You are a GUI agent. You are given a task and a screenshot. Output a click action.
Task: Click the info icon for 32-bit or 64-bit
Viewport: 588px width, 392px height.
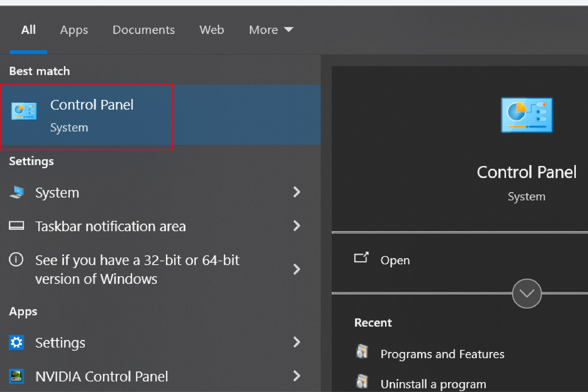(x=16, y=260)
